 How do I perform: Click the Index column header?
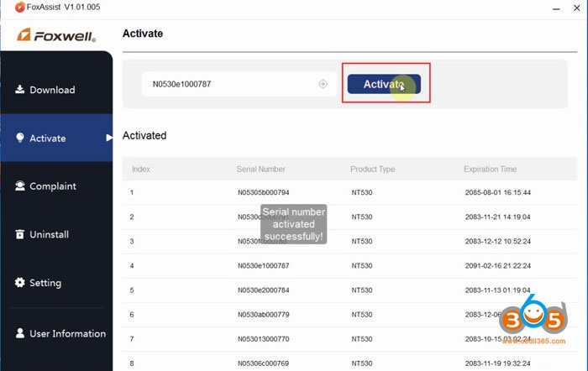point(141,169)
